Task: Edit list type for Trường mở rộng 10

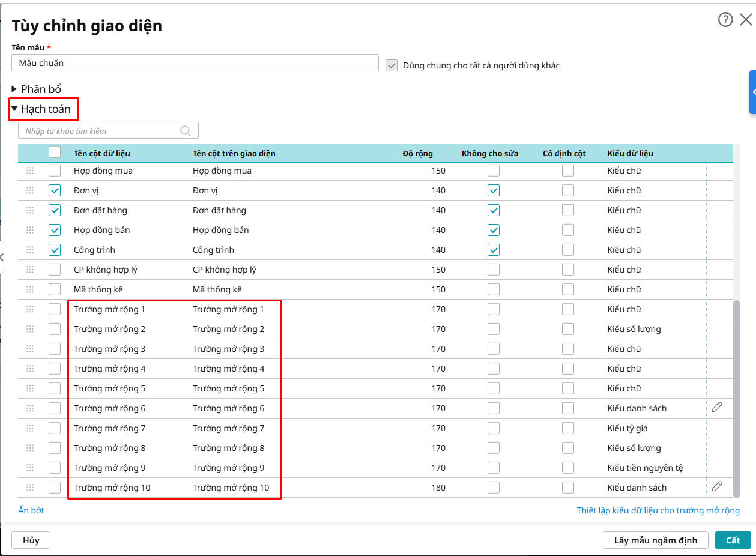Action: point(716,486)
